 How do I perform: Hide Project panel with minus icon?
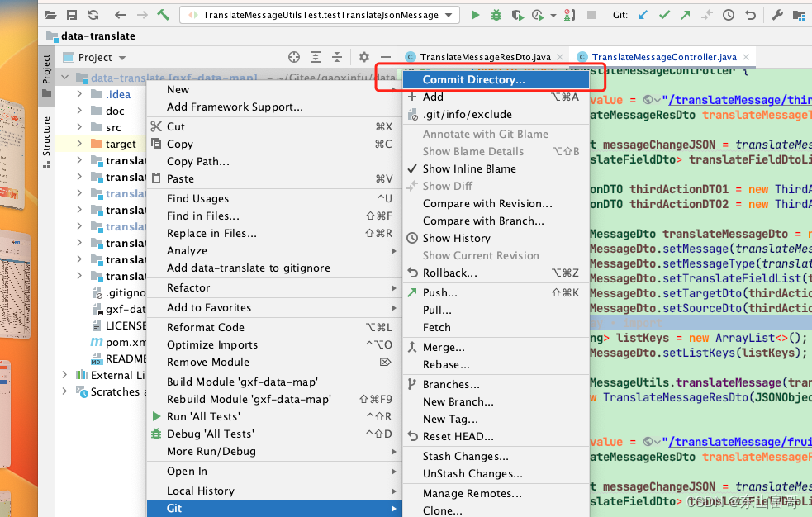(386, 57)
